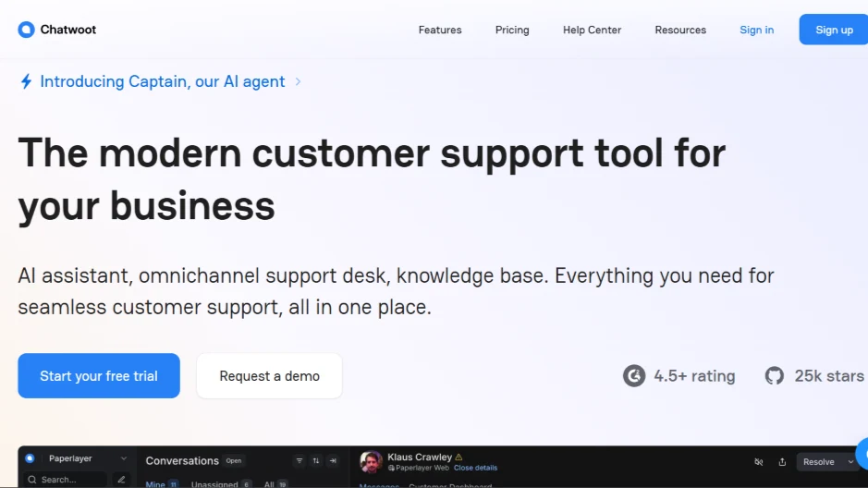868x488 pixels.
Task: Start your free trial
Action: click(99, 375)
